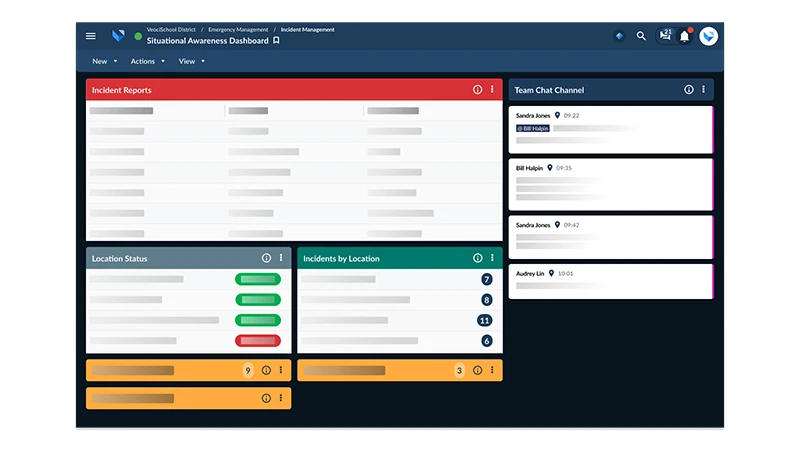Go to VeociSchool District breadcrumb
Viewport: 800px width, 450px height.
171,30
